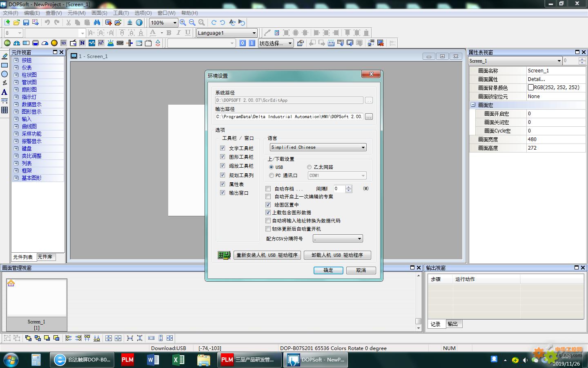Enable the 自动存档 checkbox
This screenshot has height=368, width=588.
coord(268,188)
